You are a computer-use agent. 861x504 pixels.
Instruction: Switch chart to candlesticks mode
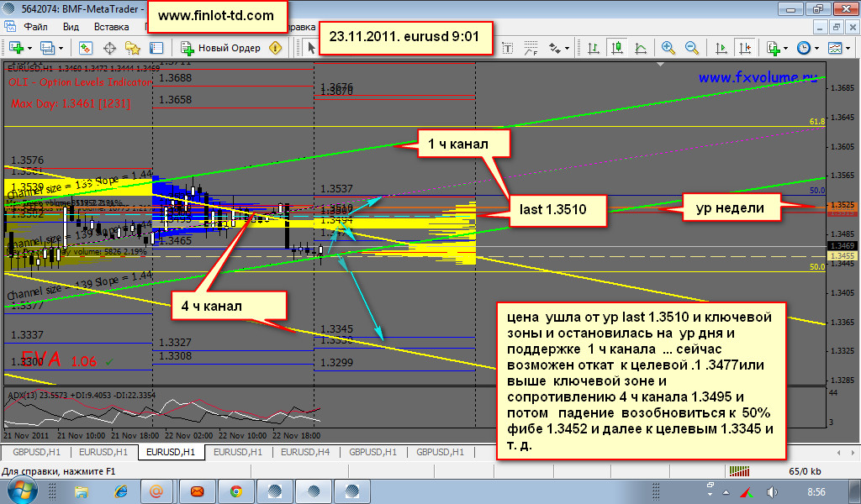(x=617, y=48)
